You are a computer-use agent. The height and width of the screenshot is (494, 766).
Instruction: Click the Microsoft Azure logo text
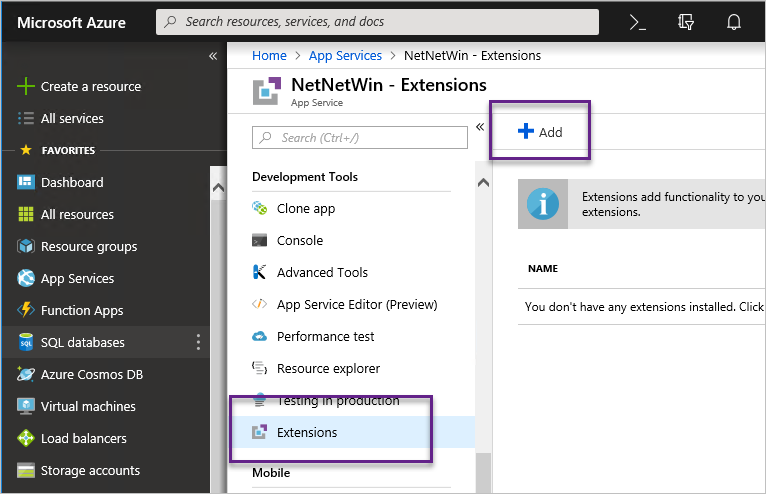pyautogui.click(x=71, y=22)
